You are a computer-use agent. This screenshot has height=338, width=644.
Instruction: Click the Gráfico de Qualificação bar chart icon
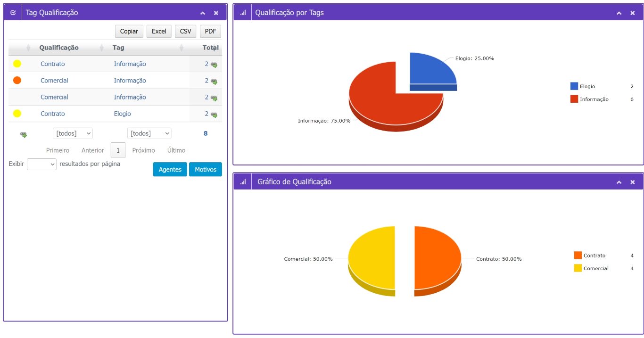pyautogui.click(x=243, y=182)
